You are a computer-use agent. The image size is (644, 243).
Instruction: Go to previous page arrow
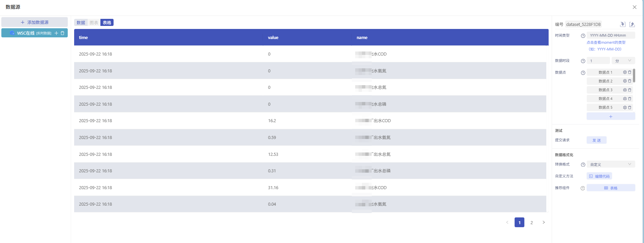click(x=507, y=222)
